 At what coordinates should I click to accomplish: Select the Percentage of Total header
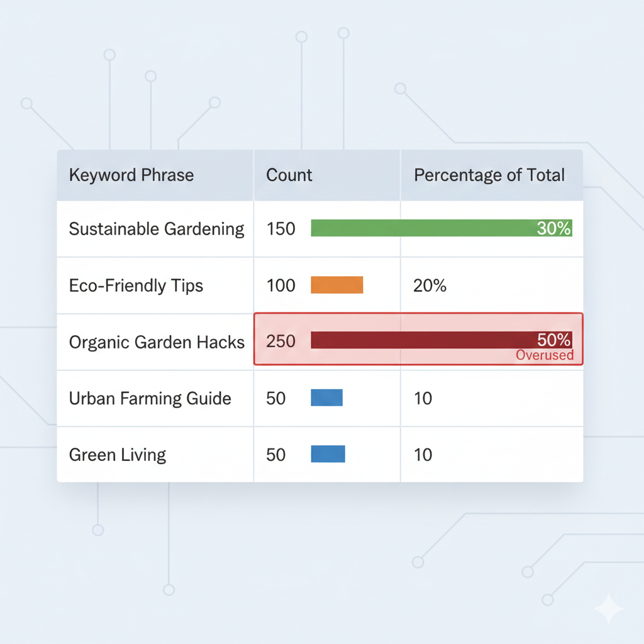point(489,175)
